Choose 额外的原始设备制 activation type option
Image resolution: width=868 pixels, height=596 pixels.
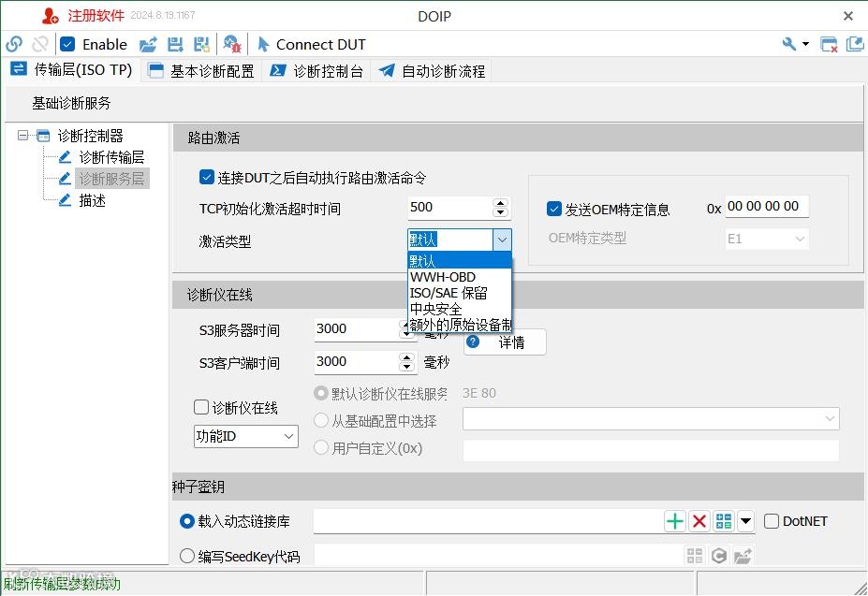[x=460, y=325]
